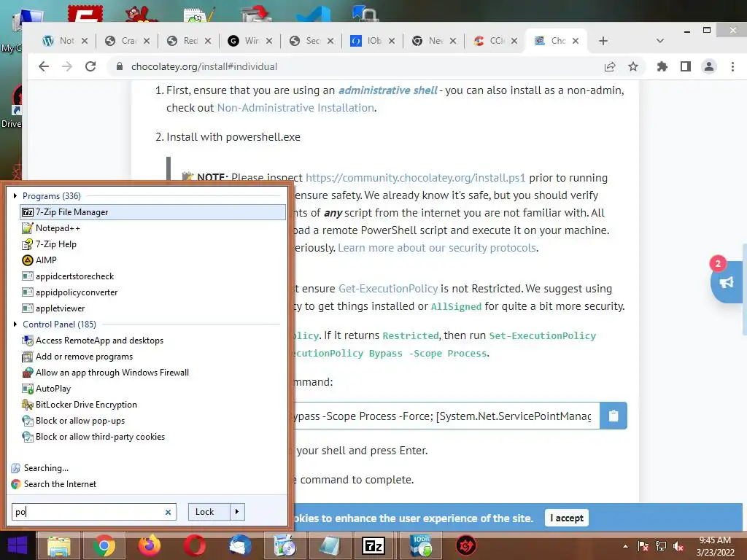Screen dimensions: 747x560
Task: Bookmark this page with the star icon
Action: pos(633,66)
